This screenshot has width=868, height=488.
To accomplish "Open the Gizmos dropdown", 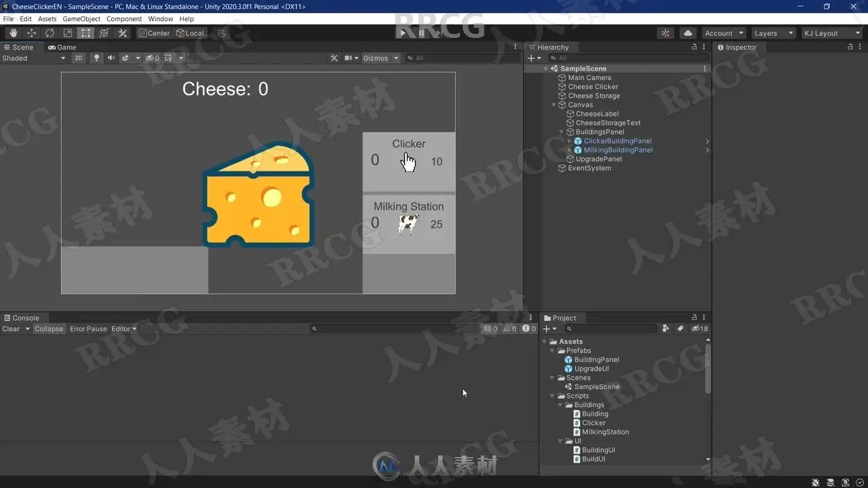I will click(x=380, y=58).
